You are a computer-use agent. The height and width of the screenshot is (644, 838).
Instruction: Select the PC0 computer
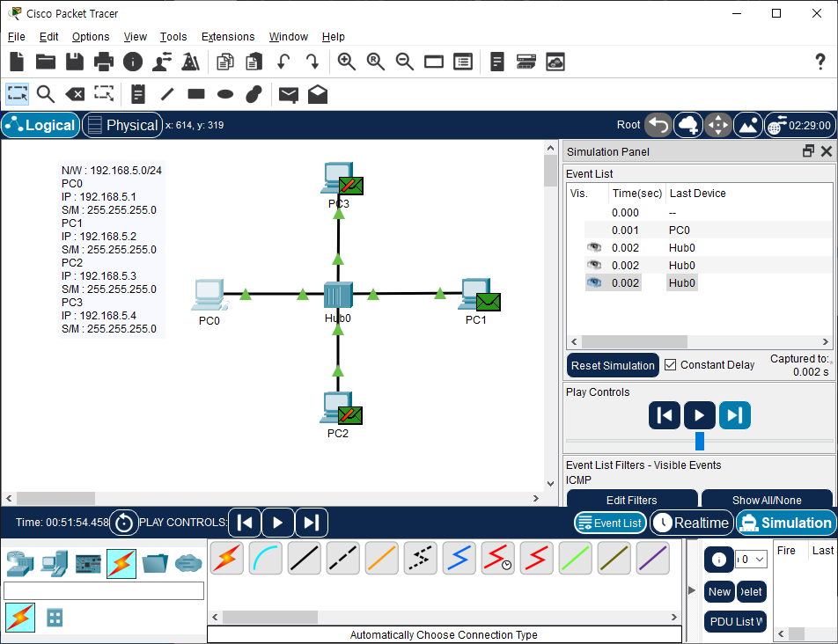point(209,294)
